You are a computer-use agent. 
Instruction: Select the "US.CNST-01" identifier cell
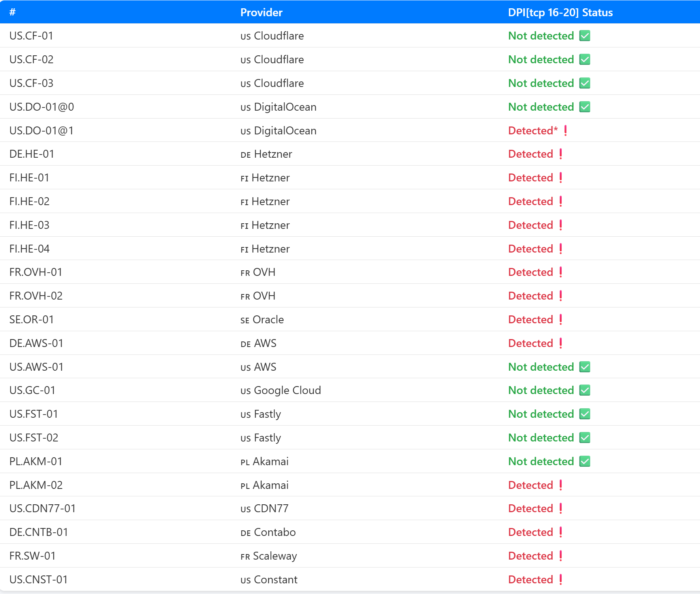click(39, 579)
